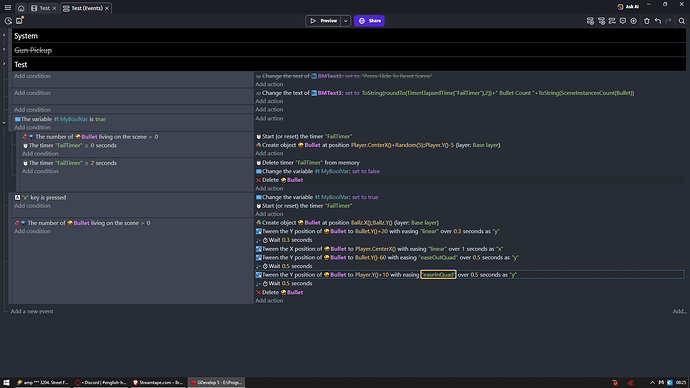
Task: Open the hamburger main menu
Action: pyautogui.click(x=7, y=8)
